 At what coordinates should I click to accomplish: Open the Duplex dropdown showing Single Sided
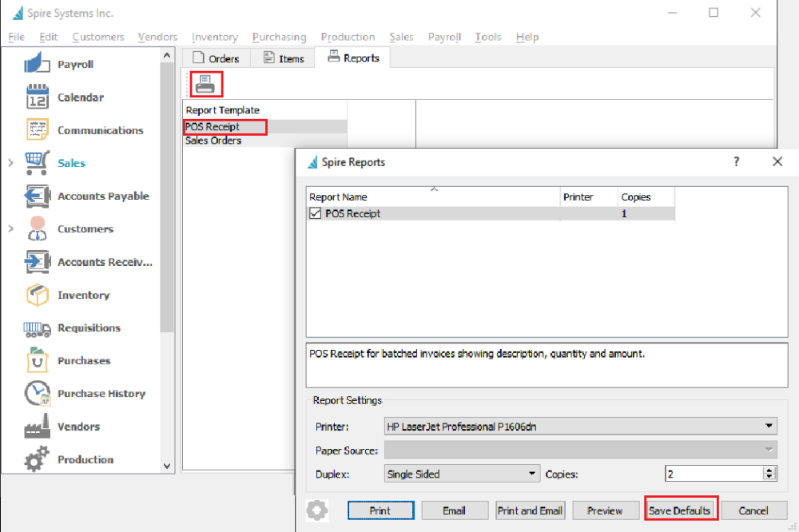tap(534, 474)
